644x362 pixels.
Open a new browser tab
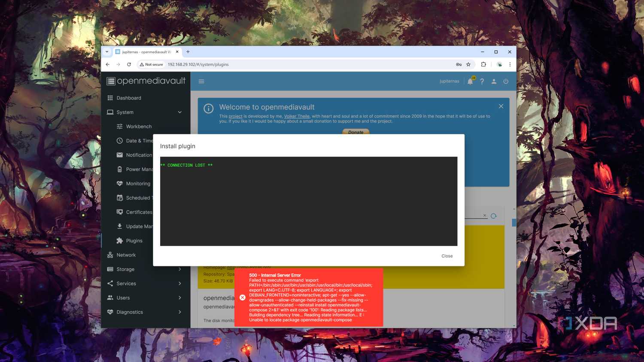coord(188,51)
